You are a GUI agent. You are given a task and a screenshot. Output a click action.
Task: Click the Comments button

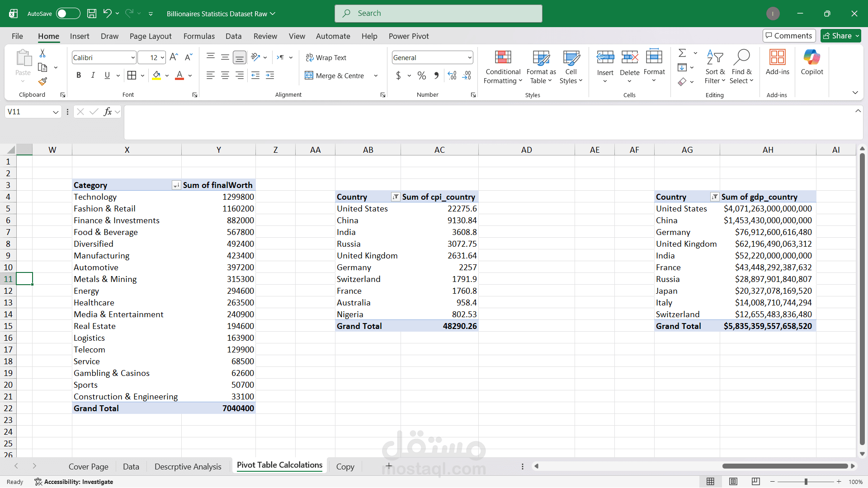coord(789,36)
